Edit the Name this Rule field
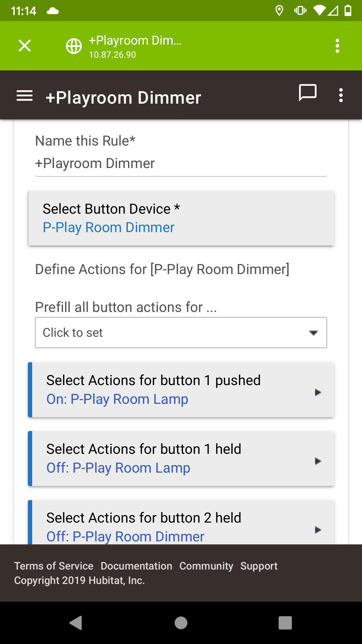The height and width of the screenshot is (644, 362). (181, 164)
